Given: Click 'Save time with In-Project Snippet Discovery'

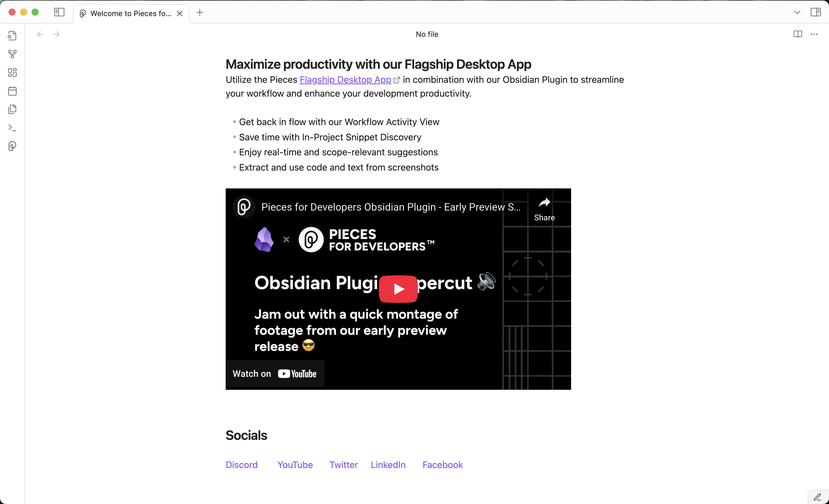Looking at the screenshot, I should click(x=330, y=137).
